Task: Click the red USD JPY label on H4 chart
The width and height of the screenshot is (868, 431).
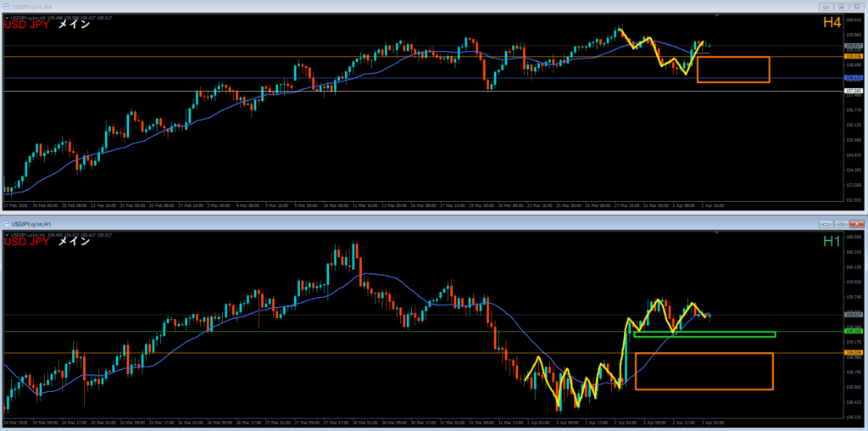Action: (26, 25)
